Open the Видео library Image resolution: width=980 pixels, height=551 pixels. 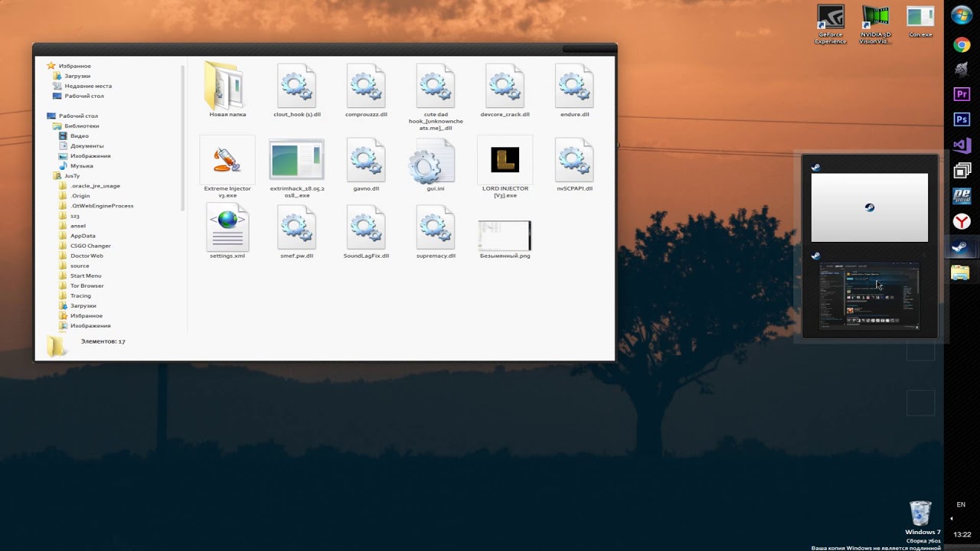tap(80, 135)
